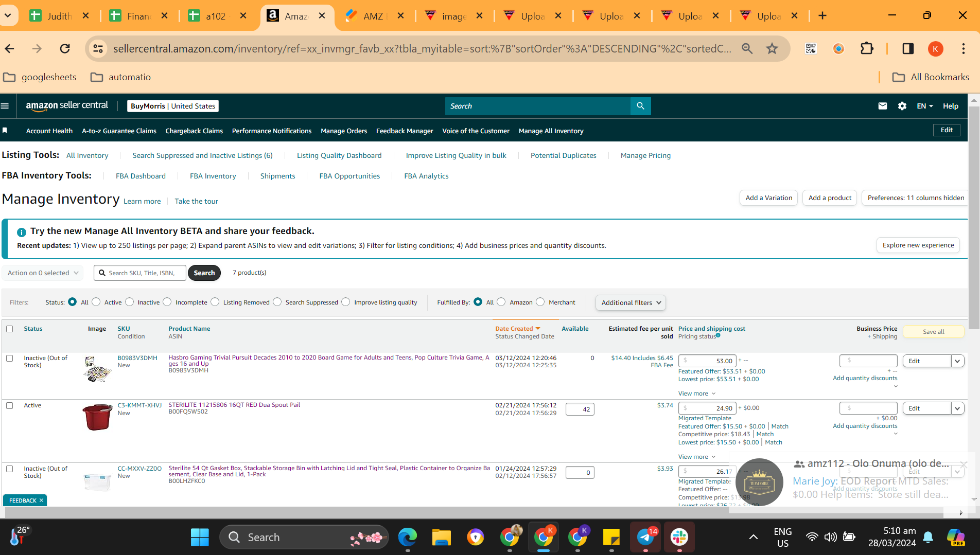Viewport: 980px width, 555px height.
Task: Open the Listing Quality Dashboard link
Action: click(x=339, y=155)
